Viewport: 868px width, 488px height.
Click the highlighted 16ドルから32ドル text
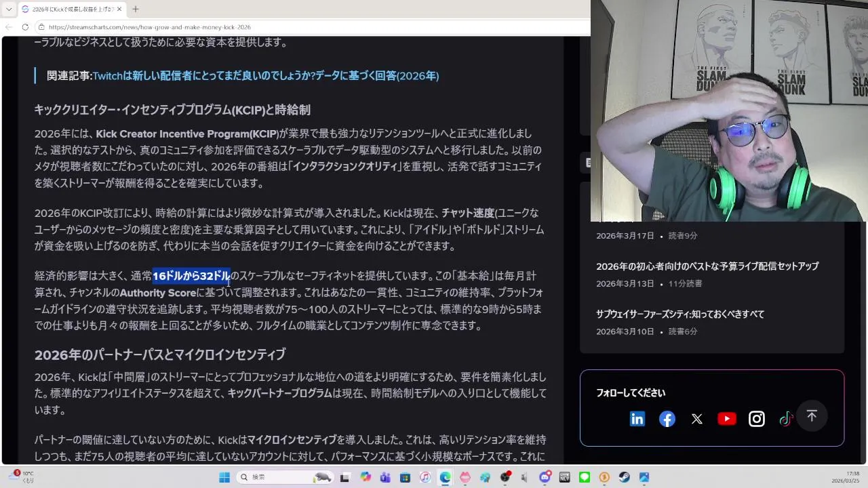pyautogui.click(x=191, y=276)
